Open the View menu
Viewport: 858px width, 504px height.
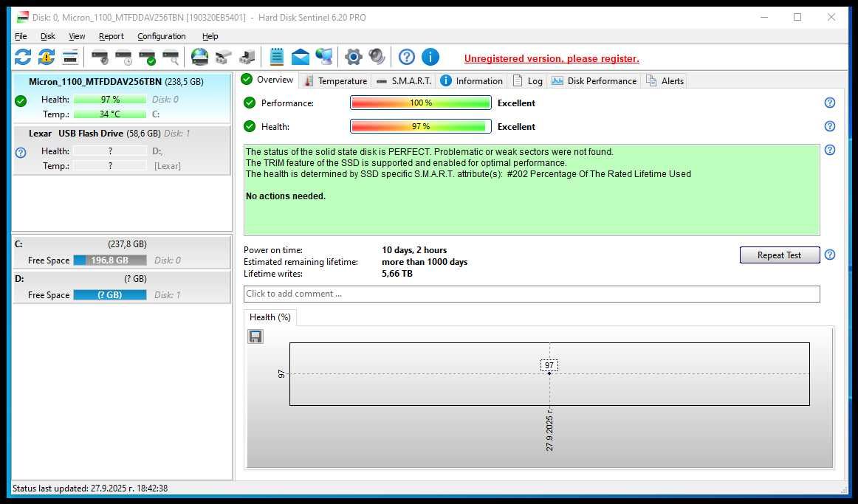click(x=77, y=36)
